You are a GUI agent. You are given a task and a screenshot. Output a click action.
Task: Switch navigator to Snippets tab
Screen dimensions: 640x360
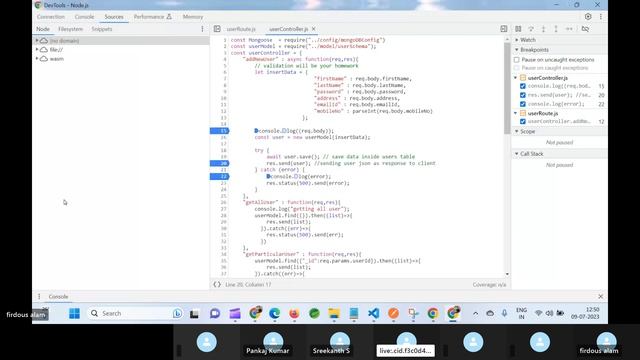pyautogui.click(x=102, y=29)
